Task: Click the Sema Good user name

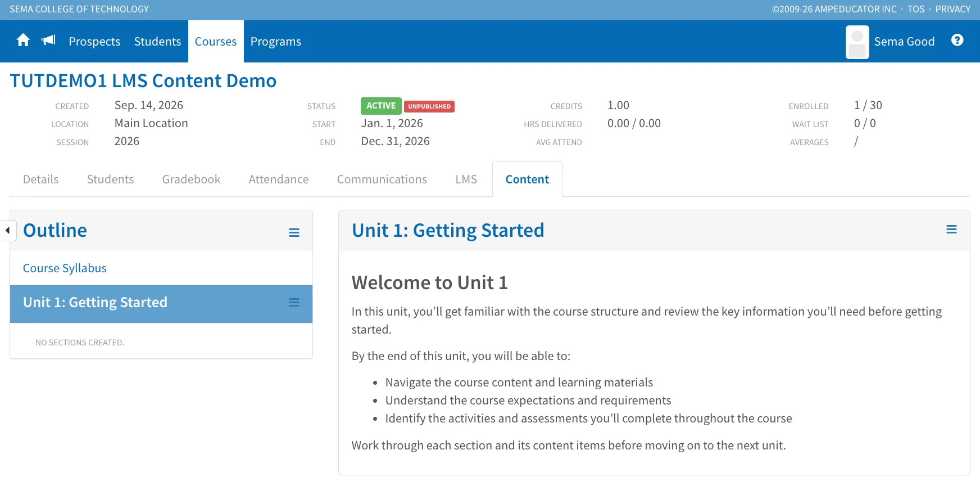Action: click(904, 42)
